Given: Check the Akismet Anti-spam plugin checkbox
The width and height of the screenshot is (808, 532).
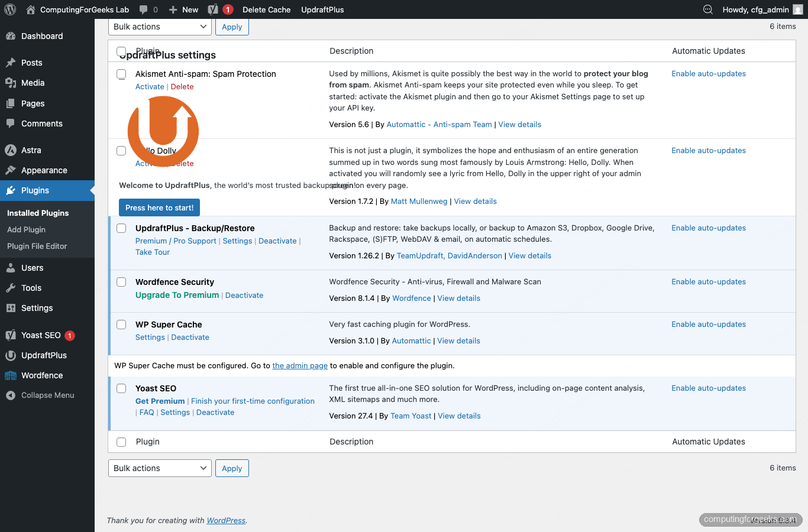Looking at the screenshot, I should [121, 74].
